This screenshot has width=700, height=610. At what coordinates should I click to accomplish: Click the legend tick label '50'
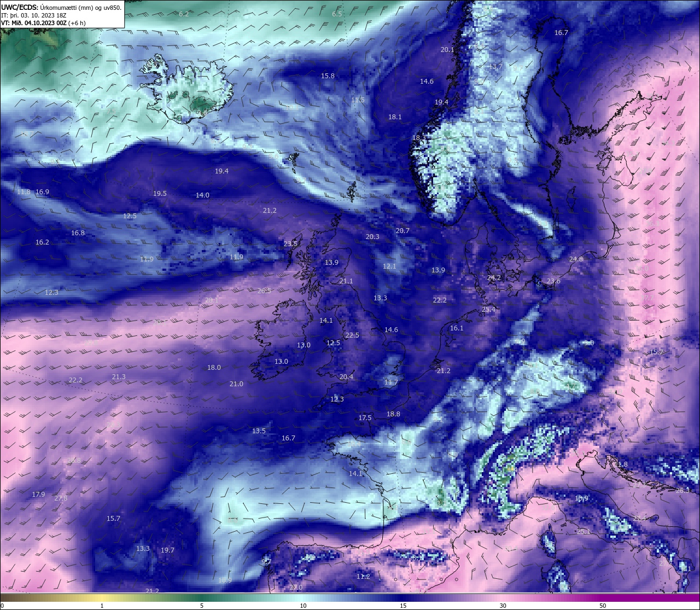(x=602, y=606)
